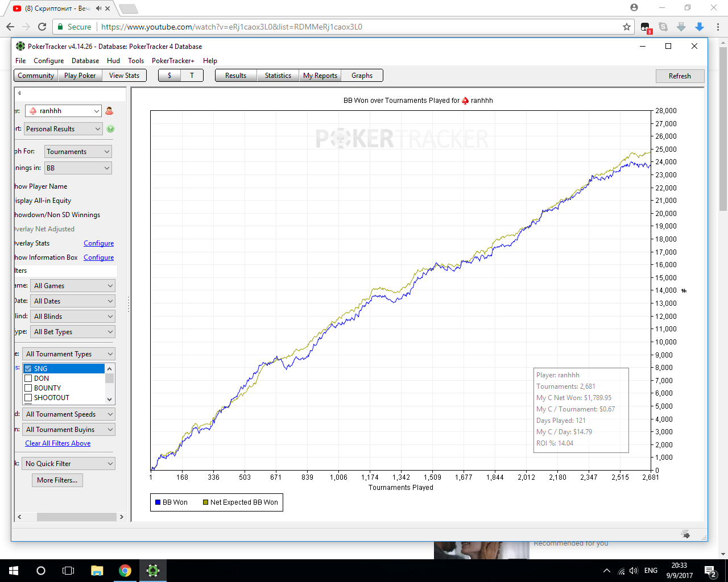Bookmark this page with the star icon
This screenshot has height=582, width=728.
pos(627,27)
